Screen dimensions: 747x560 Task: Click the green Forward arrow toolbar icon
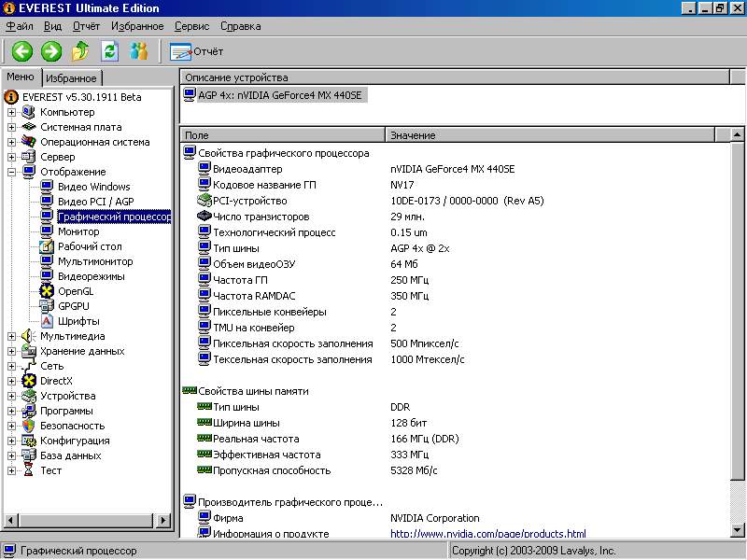tap(51, 51)
